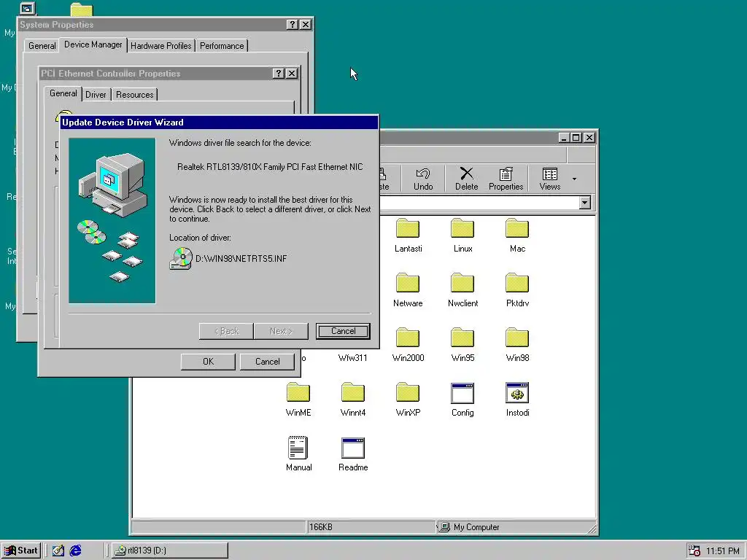
Task: Open the Performance tab
Action: (222, 46)
